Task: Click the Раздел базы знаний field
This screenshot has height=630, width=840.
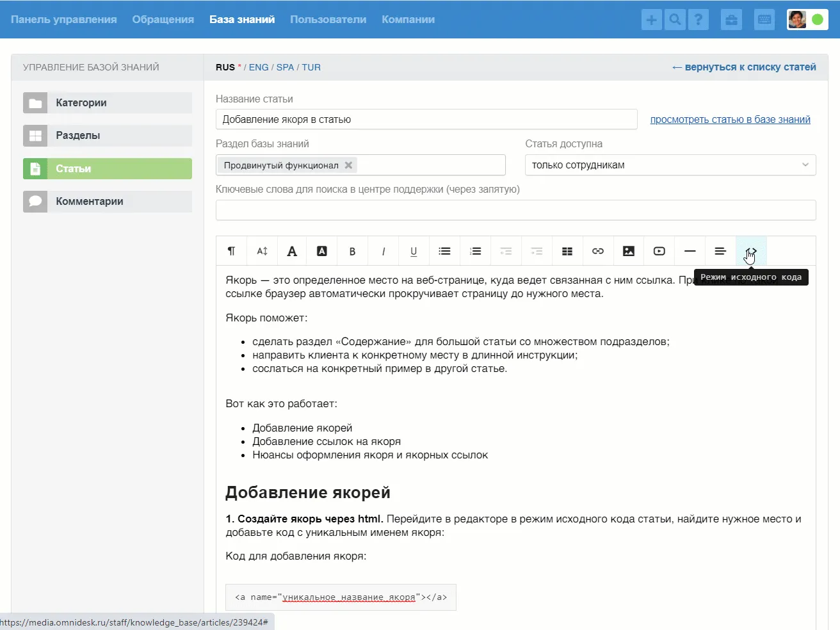Action: (x=360, y=165)
